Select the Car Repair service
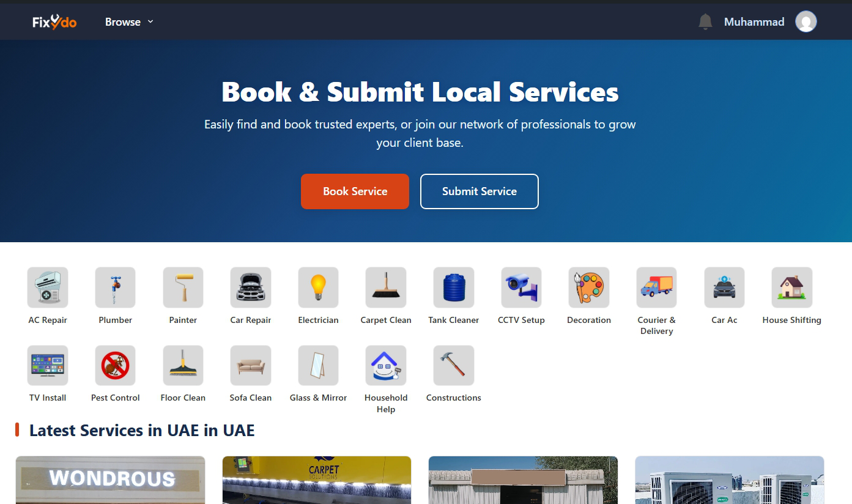The height and width of the screenshot is (504, 852). pos(251,287)
